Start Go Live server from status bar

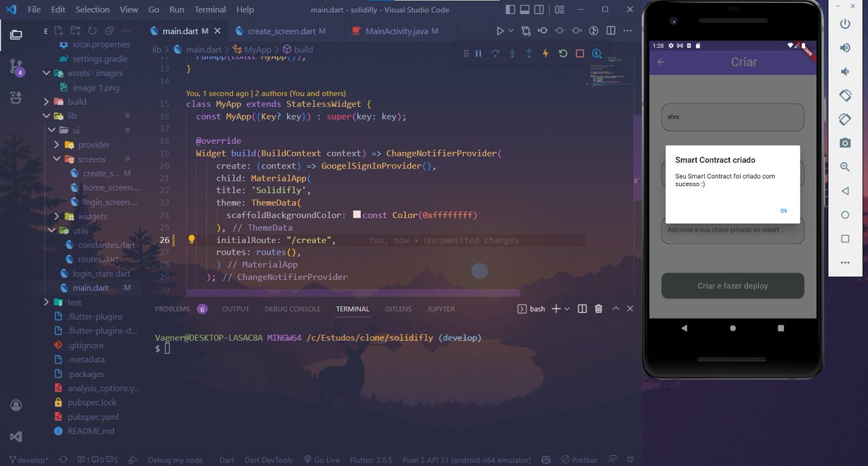322,459
